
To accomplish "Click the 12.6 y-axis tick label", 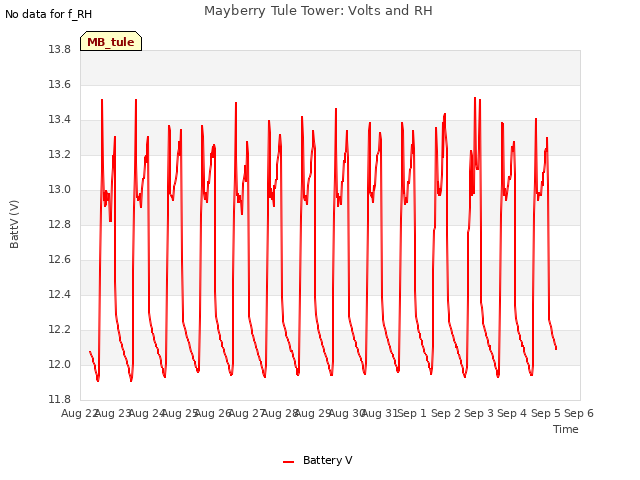I will click(x=60, y=260).
